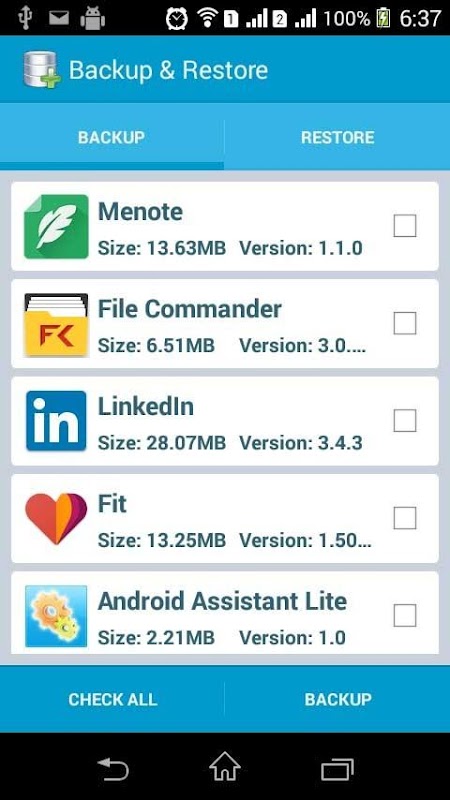This screenshot has width=450, height=800.
Task: Tap the Android Assistant Lite gears icon
Action: coord(56,616)
